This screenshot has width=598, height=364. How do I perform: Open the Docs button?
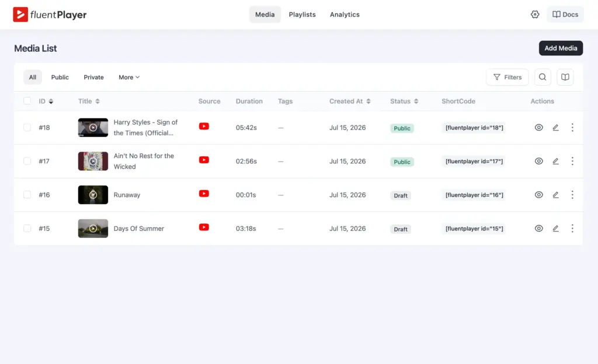(x=565, y=15)
